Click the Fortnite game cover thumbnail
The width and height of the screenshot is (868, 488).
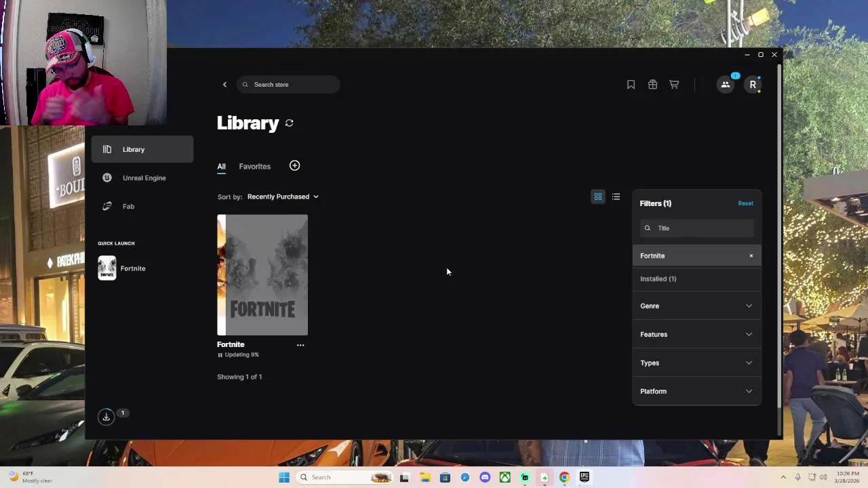click(262, 274)
